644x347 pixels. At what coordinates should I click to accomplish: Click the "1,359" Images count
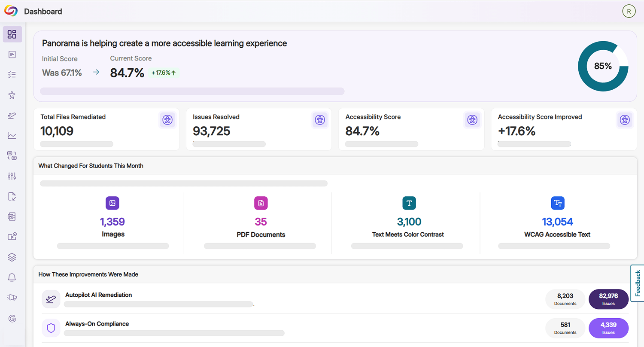tap(112, 222)
